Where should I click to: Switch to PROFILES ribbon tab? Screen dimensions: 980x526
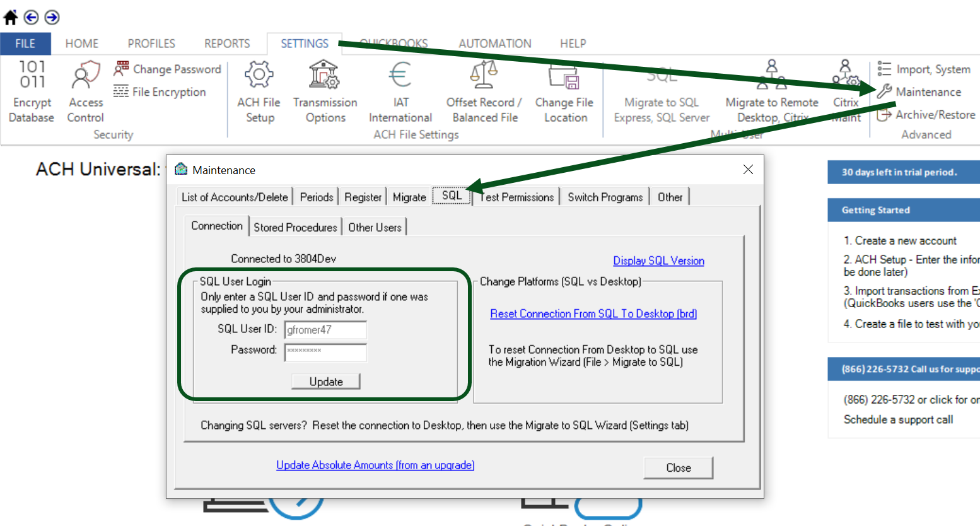tap(151, 44)
